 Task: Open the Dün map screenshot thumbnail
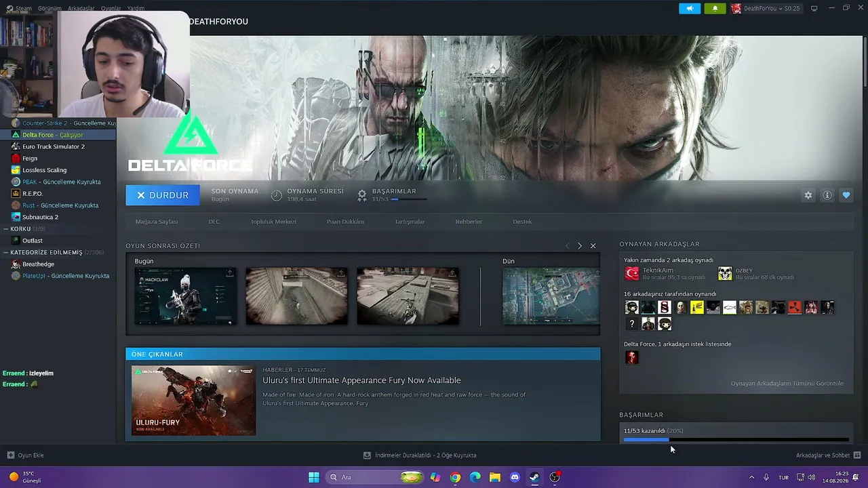pyautogui.click(x=551, y=296)
